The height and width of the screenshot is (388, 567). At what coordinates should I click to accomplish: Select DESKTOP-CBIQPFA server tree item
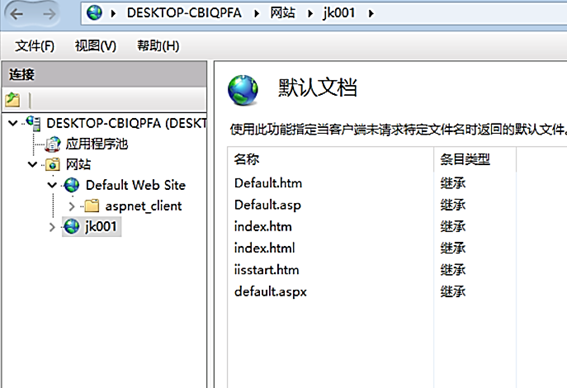[126, 123]
